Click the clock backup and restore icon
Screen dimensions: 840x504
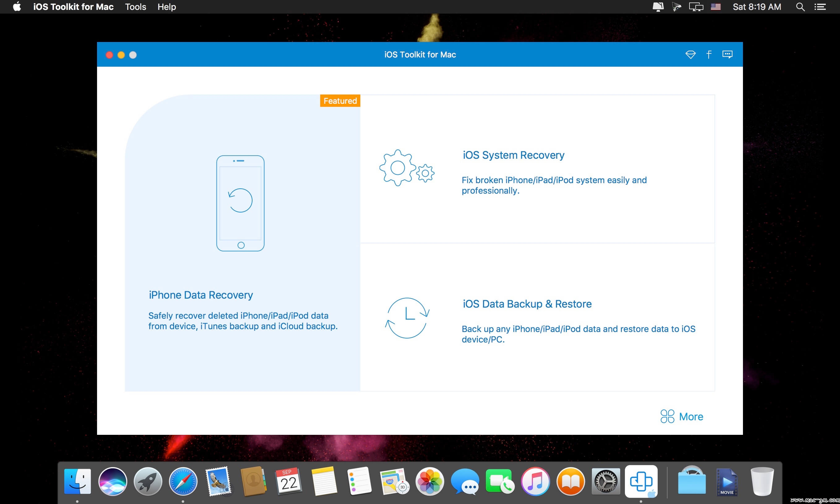pyautogui.click(x=407, y=318)
